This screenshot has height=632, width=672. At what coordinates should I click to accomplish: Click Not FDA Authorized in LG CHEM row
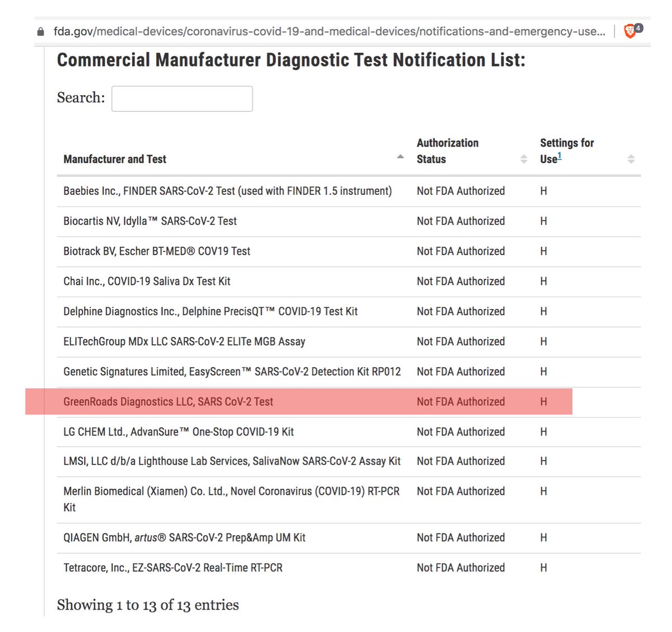click(x=461, y=432)
